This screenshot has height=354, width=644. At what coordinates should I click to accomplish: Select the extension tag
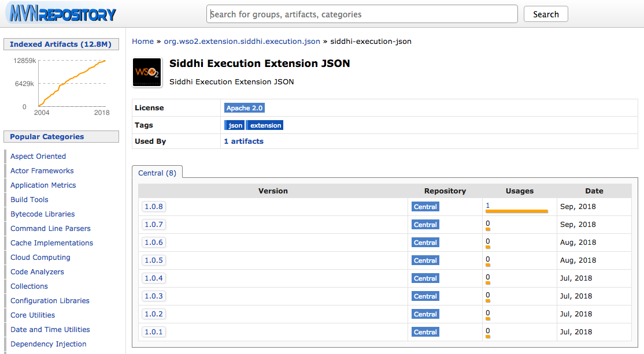tap(265, 125)
